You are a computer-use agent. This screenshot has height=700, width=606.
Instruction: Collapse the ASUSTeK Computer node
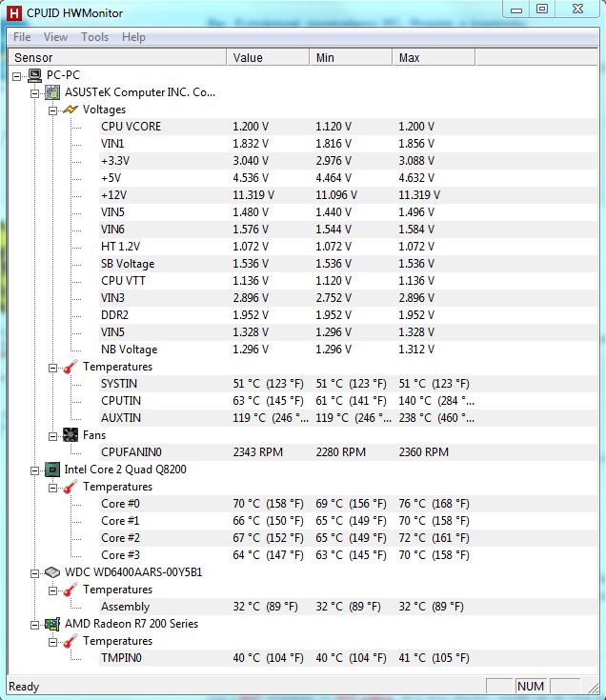[x=34, y=93]
